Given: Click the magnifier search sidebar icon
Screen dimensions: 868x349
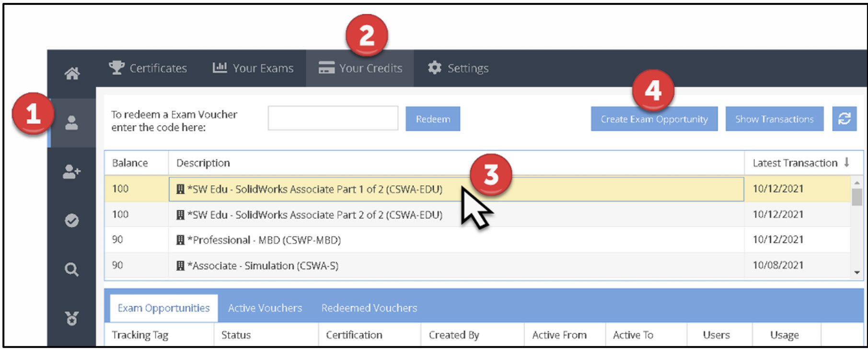Looking at the screenshot, I should click(72, 270).
